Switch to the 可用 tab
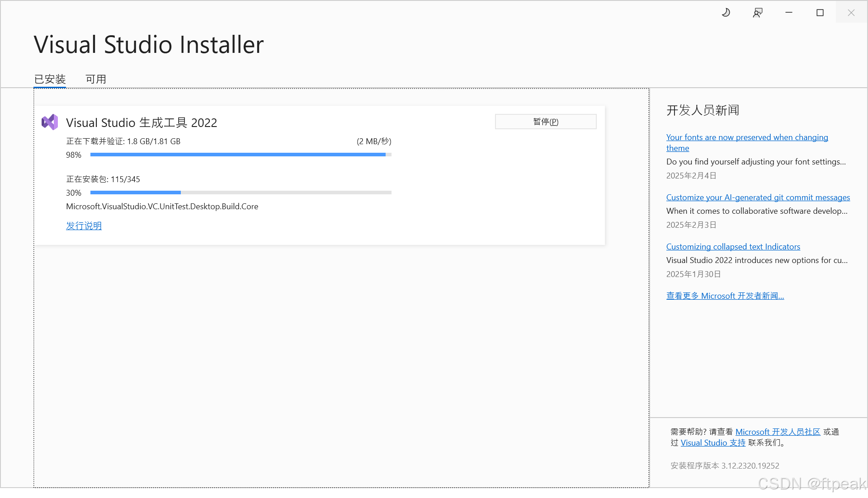 point(96,79)
